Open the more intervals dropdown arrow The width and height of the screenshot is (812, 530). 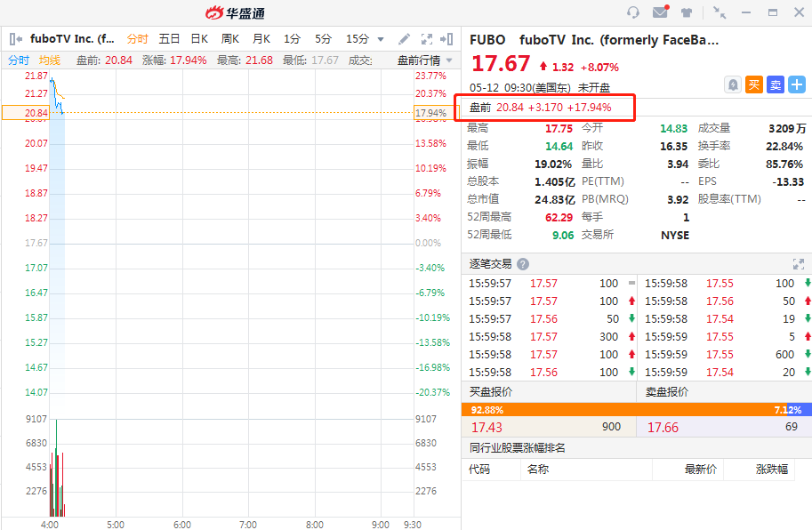click(x=381, y=39)
